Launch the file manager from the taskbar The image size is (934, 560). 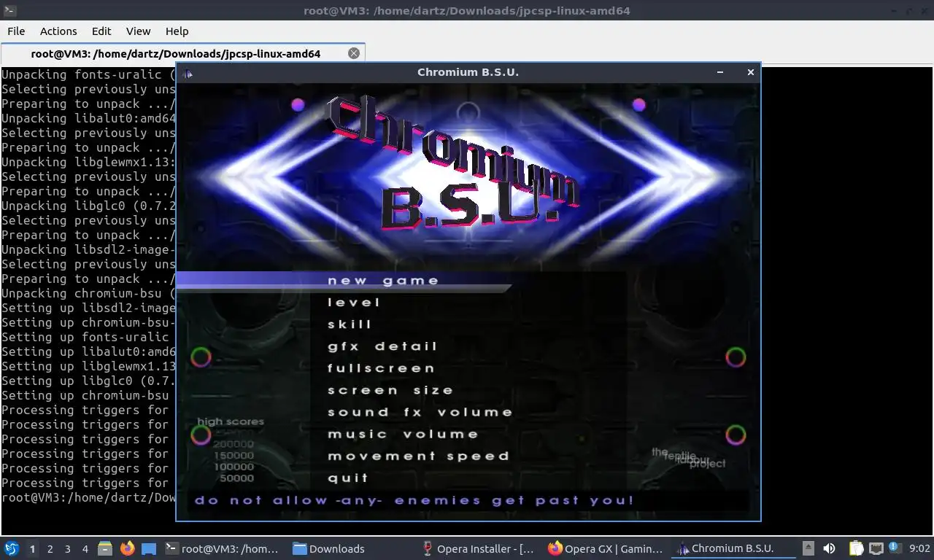pyautogui.click(x=105, y=548)
